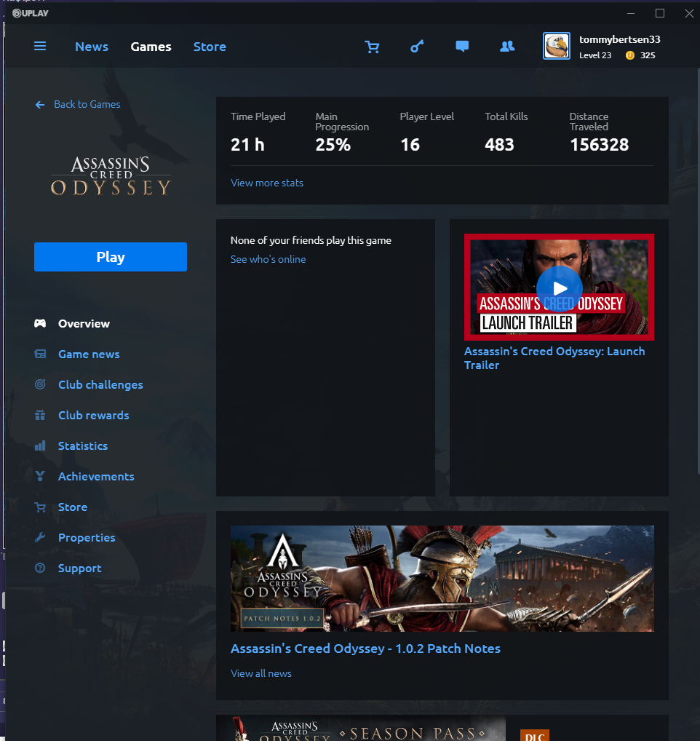Open the friends list icon
The height and width of the screenshot is (741, 700).
pos(507,47)
